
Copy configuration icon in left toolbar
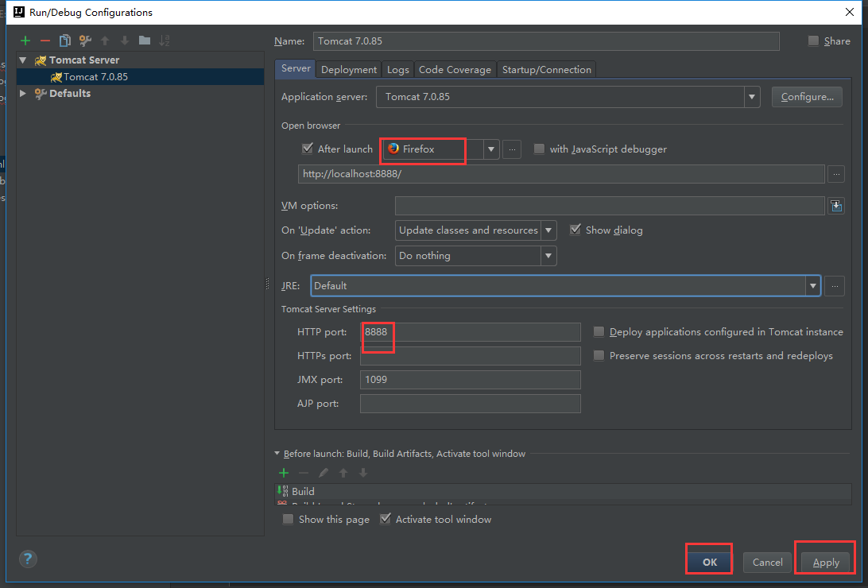coord(65,41)
